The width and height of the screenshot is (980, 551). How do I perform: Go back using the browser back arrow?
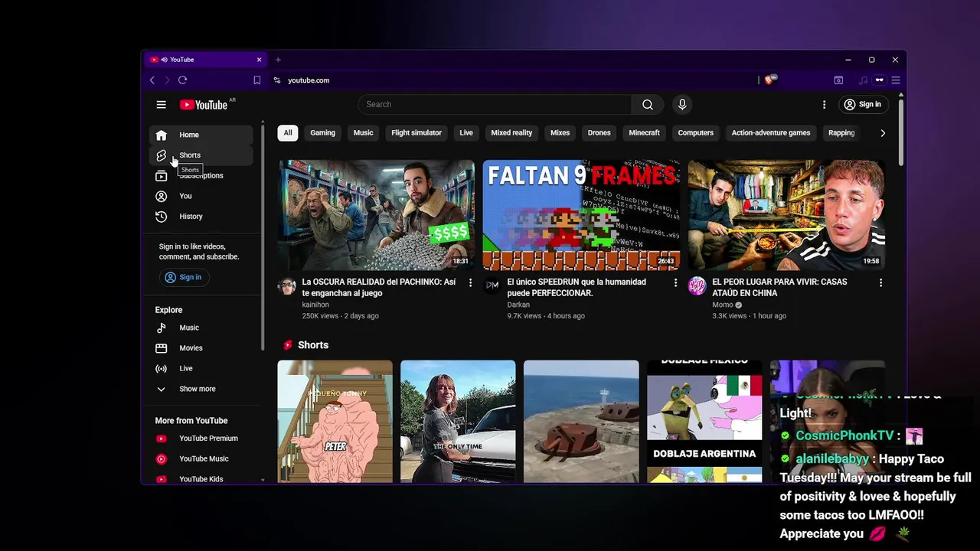click(152, 80)
